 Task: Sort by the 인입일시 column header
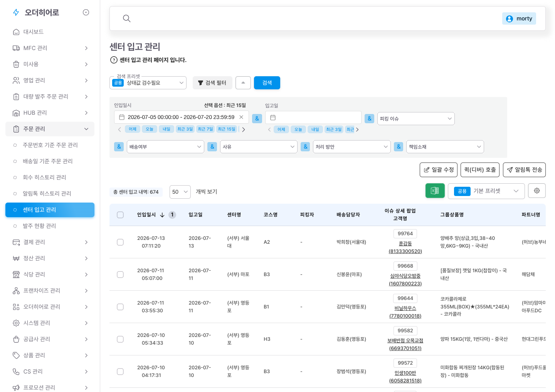(x=146, y=215)
